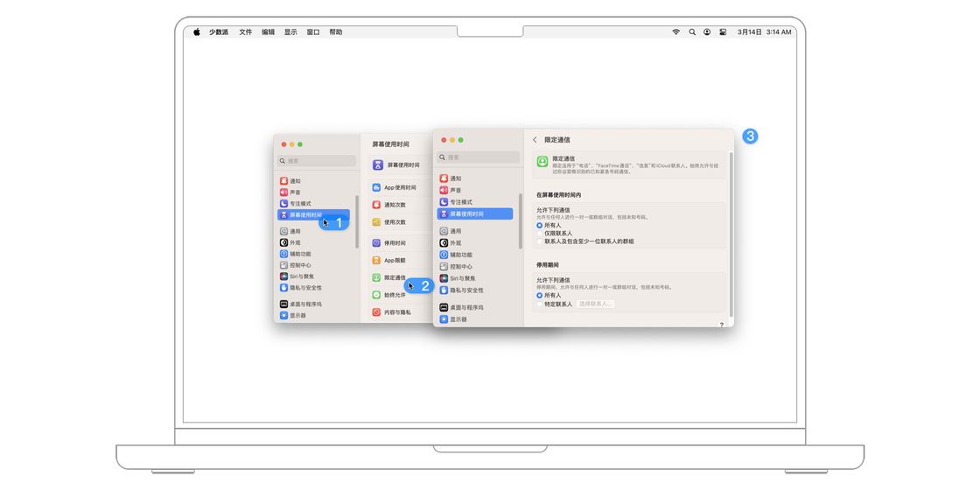Select 外观 row in back window sidebar
This screenshot has width=980, height=490.
[313, 242]
